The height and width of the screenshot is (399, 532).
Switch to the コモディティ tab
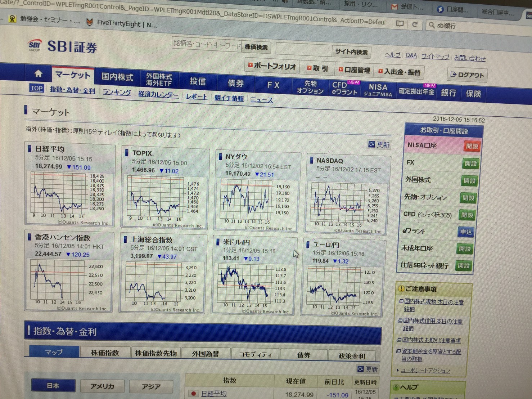255,355
